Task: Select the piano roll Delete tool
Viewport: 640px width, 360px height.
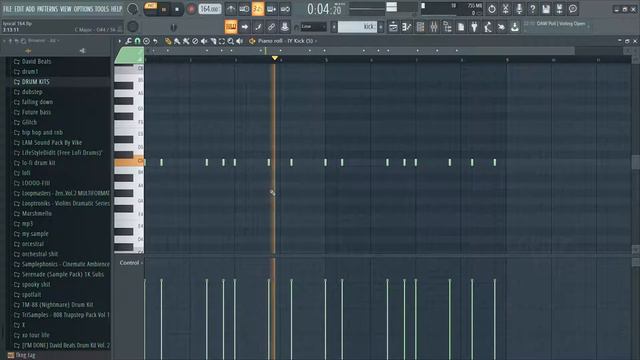Action: [195, 41]
